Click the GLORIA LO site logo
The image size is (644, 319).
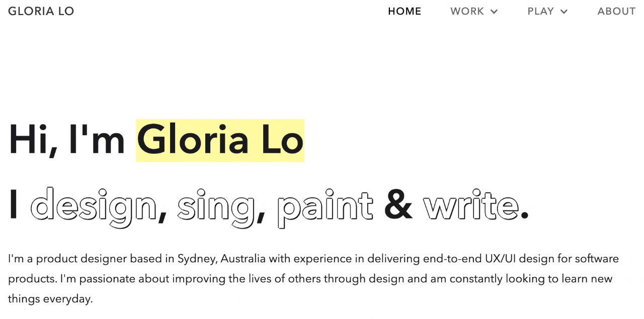tap(41, 11)
